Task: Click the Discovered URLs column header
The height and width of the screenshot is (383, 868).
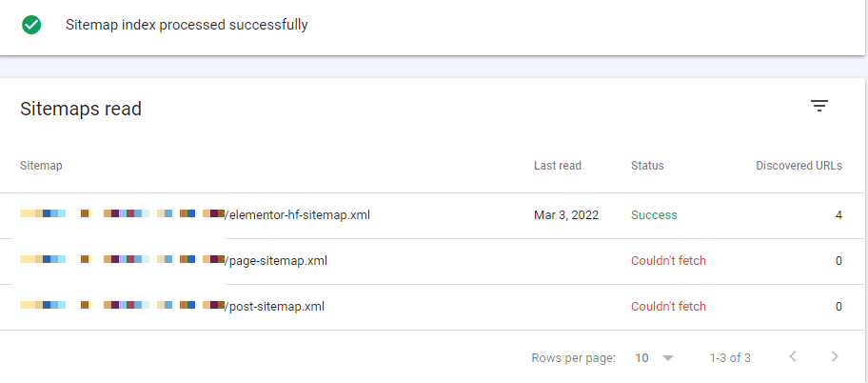Action: click(799, 166)
